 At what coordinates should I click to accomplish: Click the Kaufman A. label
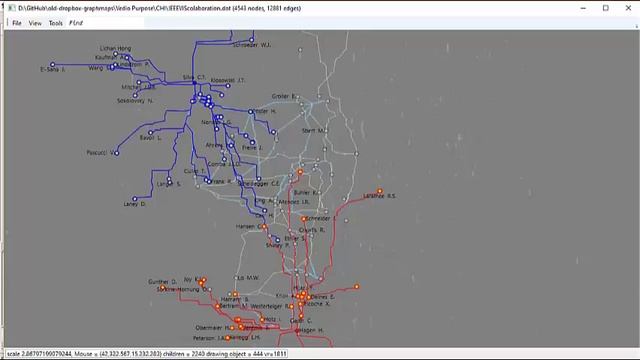pos(110,58)
